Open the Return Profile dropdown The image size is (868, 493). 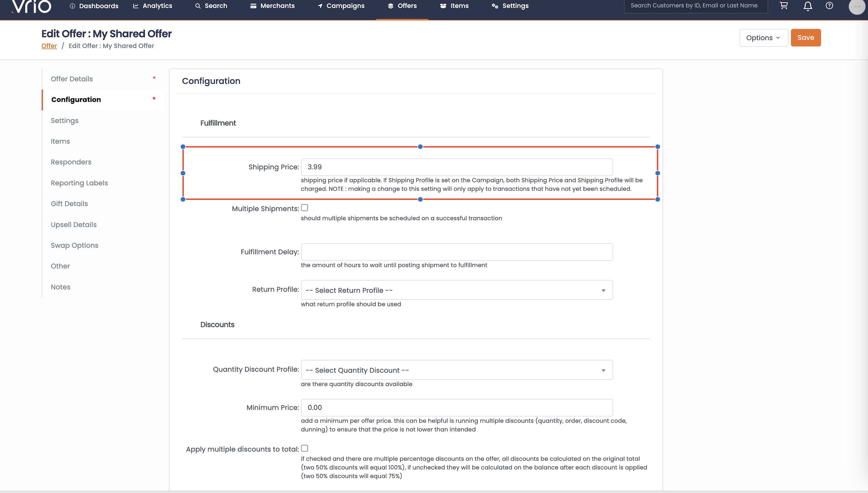coord(456,290)
